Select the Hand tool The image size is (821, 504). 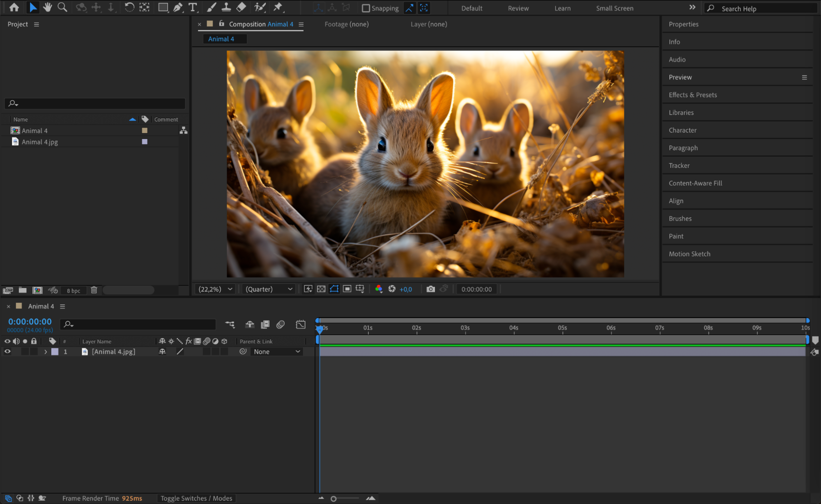click(48, 7)
